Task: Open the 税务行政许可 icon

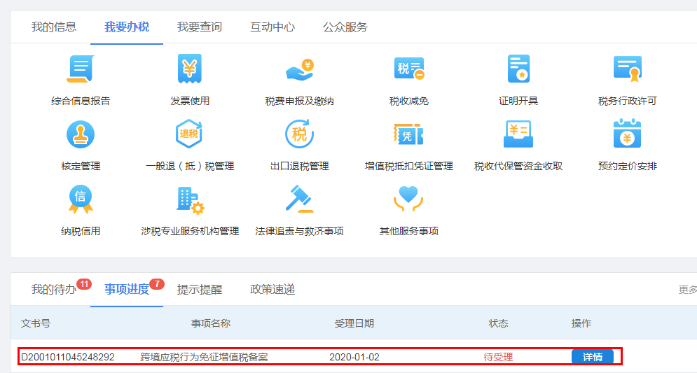Action: pyautogui.click(x=628, y=69)
